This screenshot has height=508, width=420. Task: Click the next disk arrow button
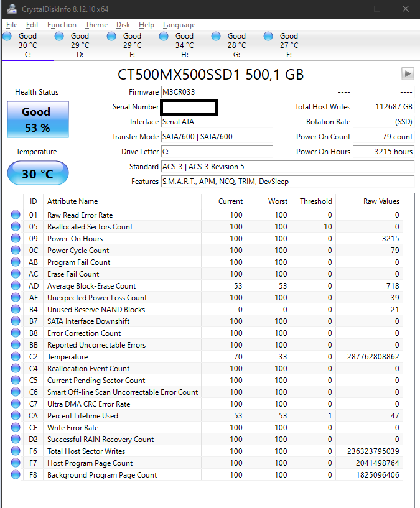pyautogui.click(x=408, y=74)
